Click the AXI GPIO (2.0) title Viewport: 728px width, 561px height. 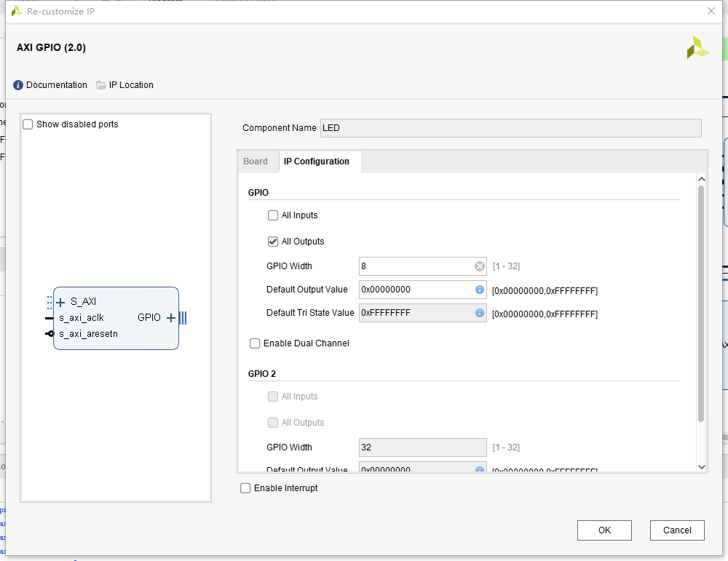(x=51, y=47)
